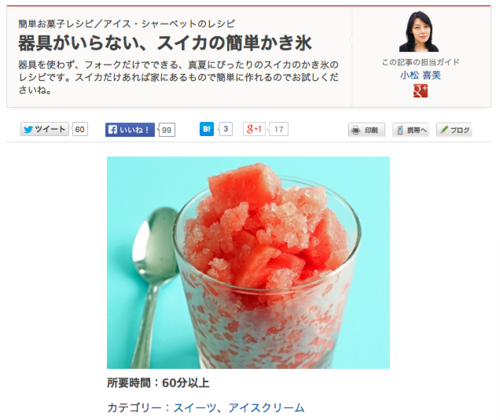This screenshot has width=500, height=420.
Task: Click the Google +1 count showing 17
Action: coord(279,129)
